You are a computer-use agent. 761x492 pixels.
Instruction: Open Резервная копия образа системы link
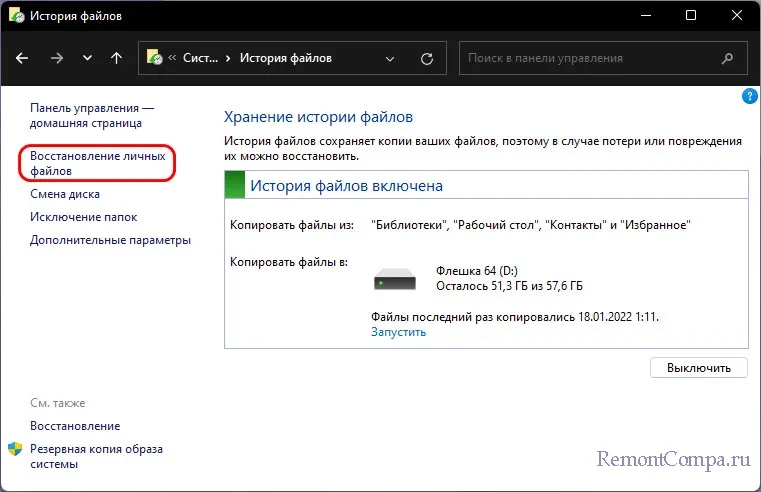click(x=96, y=457)
